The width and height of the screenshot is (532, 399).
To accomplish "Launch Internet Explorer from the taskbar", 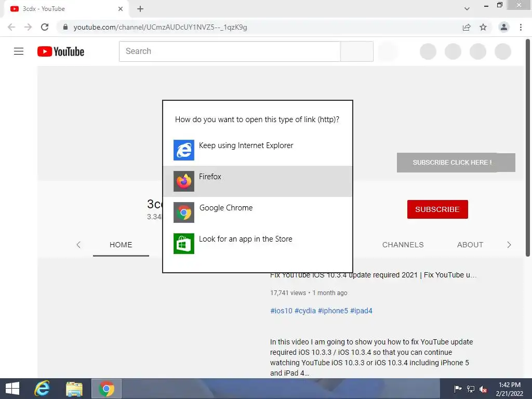I will point(42,389).
